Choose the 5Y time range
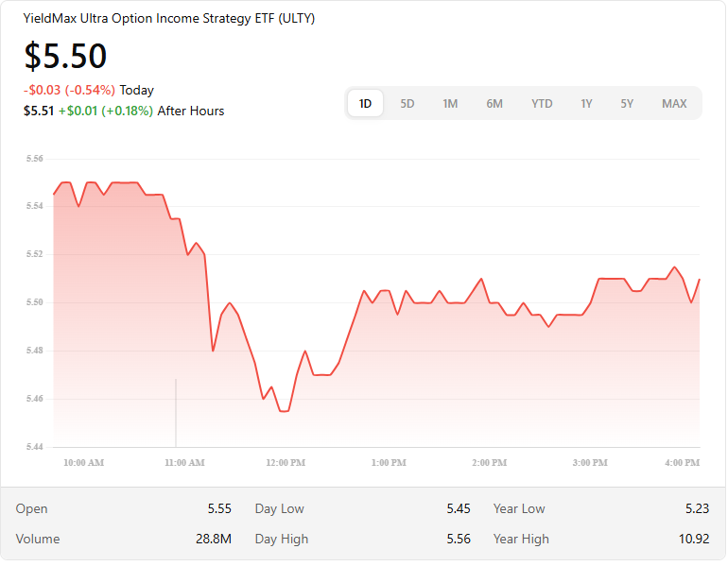Viewport: 728px width, 566px height. tap(627, 104)
